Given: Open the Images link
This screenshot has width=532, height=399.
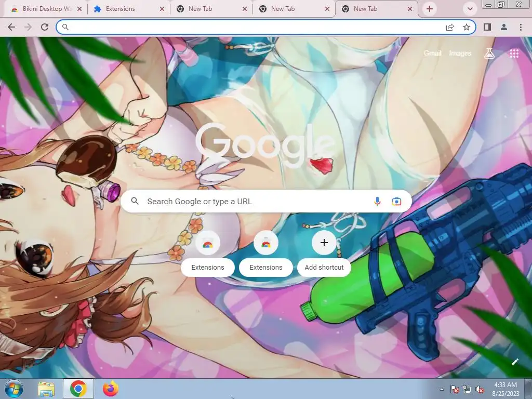Looking at the screenshot, I should pos(460,54).
